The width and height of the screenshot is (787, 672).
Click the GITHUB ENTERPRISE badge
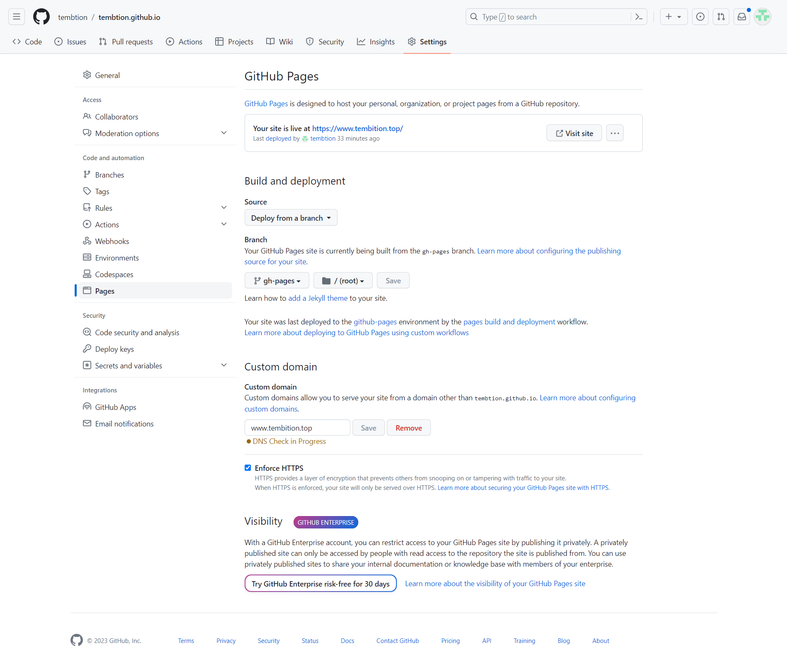pos(326,522)
